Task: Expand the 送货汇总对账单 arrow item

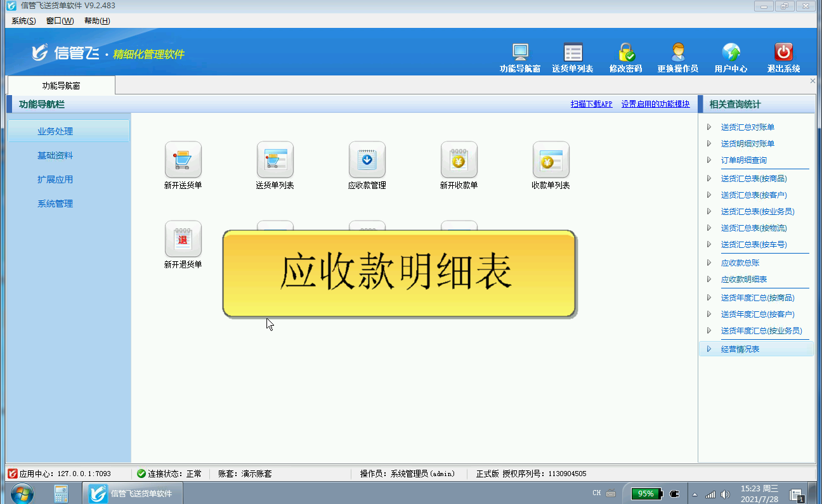Action: [747, 127]
